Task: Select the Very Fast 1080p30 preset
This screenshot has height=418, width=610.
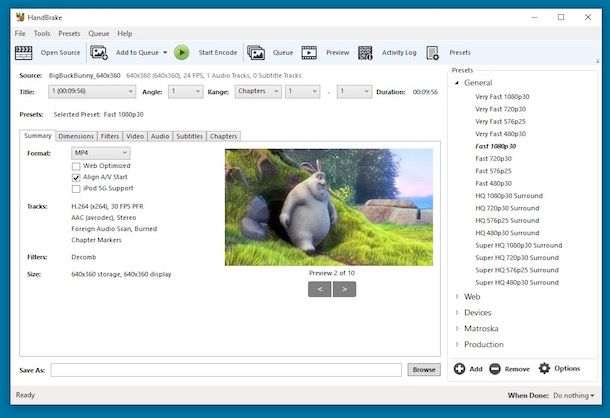Action: coord(502,97)
